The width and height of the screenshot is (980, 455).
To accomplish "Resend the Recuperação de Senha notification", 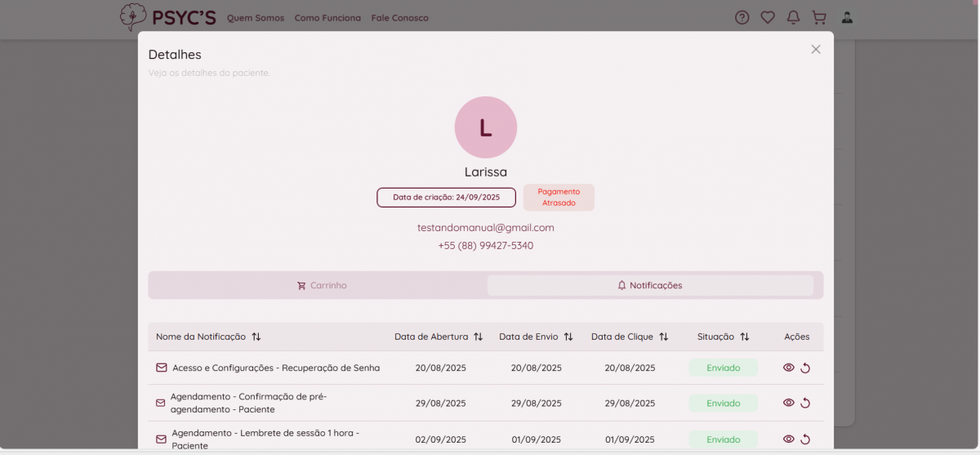I will click(x=805, y=368).
